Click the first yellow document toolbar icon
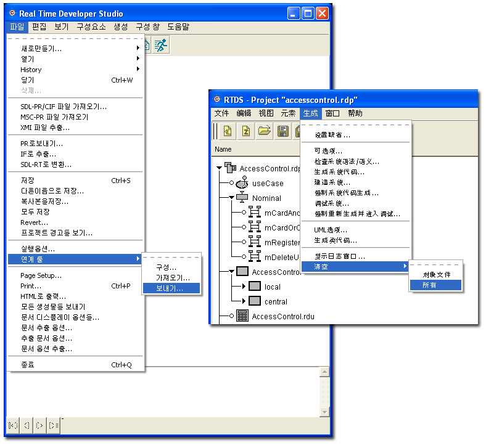Image resolution: width=486 pixels, height=448 pixels. [228, 131]
